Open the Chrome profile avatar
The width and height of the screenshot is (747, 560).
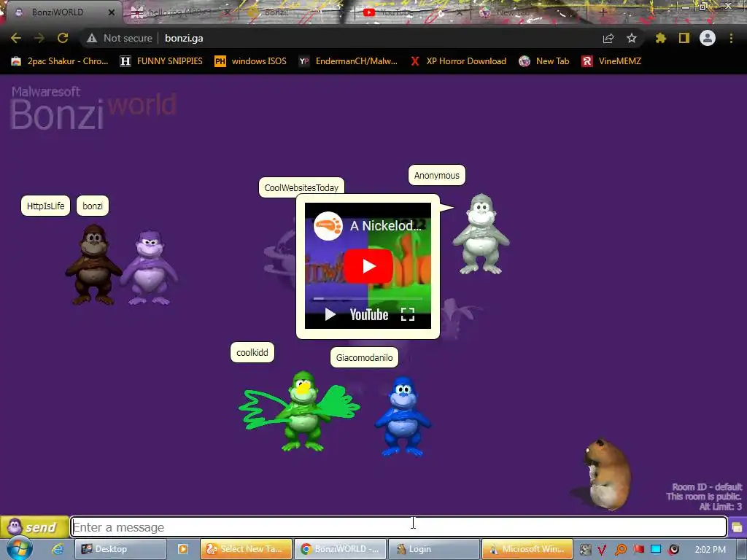tap(708, 38)
